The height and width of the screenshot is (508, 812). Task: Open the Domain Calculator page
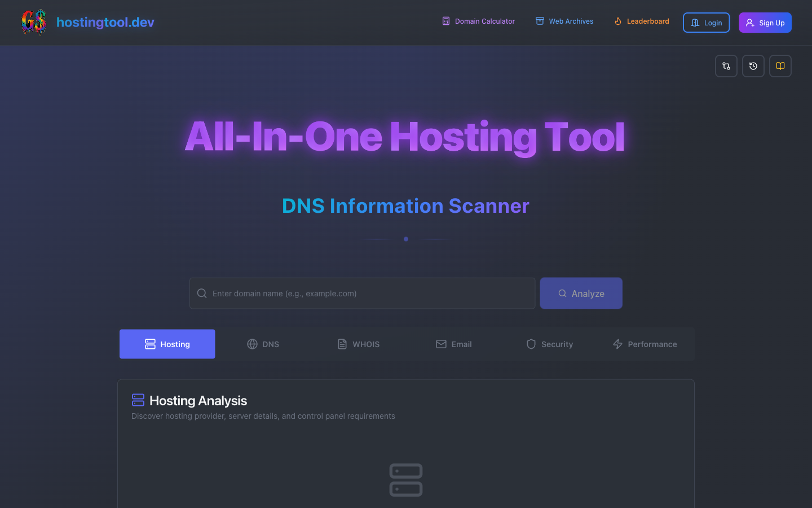pyautogui.click(x=478, y=21)
